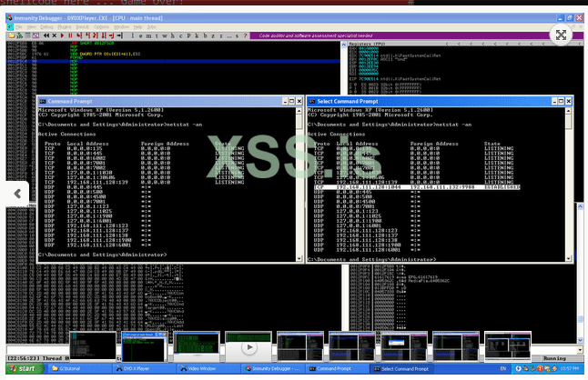Open the Jobs menu
The image size is (588, 380).
(x=151, y=27)
